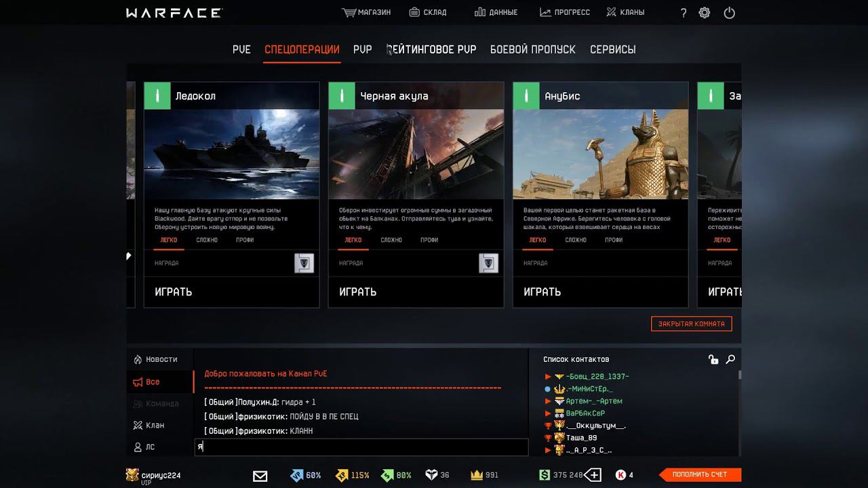The width and height of the screenshot is (868, 488).
Task: Open the Боевой пропуск tab
Action: tap(533, 49)
